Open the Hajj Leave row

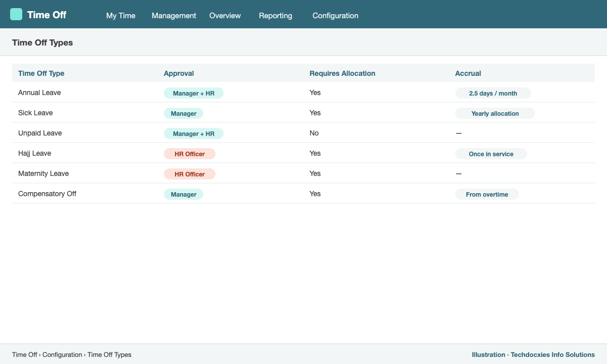coord(303,153)
